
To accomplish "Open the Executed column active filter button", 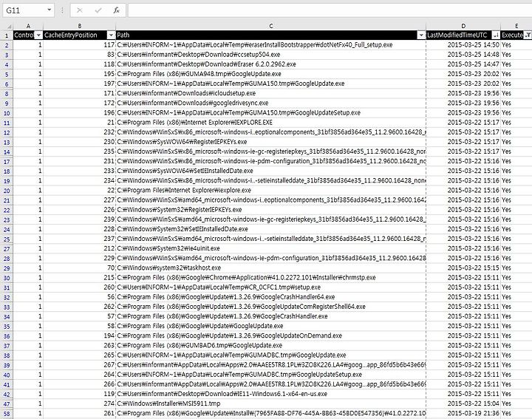I will (528, 35).
